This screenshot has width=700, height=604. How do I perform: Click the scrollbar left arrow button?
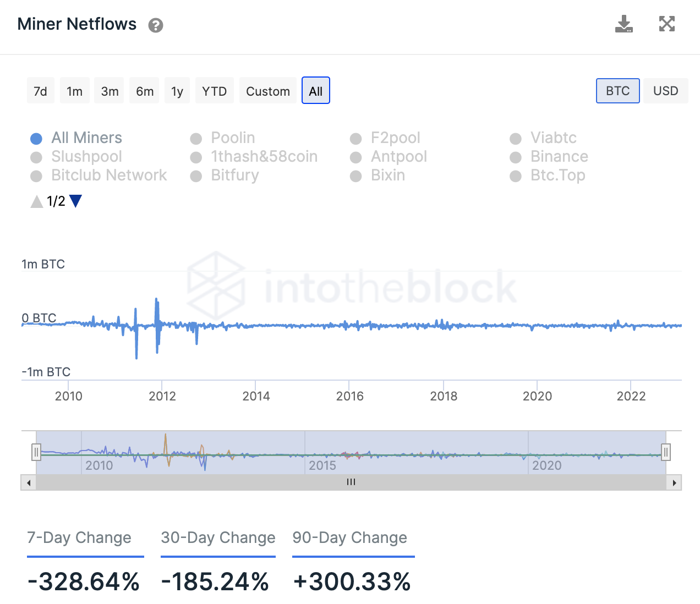coord(29,483)
